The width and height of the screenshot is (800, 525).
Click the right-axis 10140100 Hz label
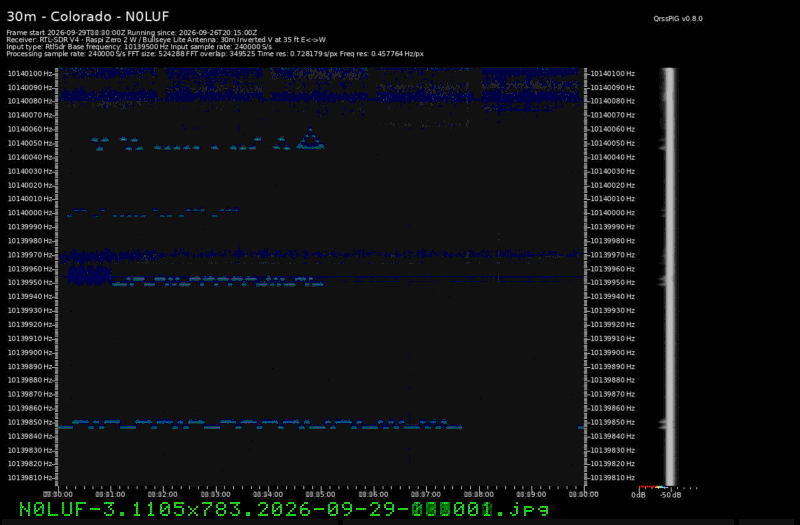pyautogui.click(x=613, y=73)
